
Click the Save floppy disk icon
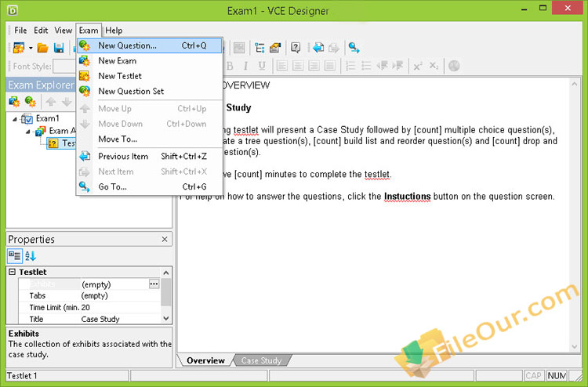59,48
